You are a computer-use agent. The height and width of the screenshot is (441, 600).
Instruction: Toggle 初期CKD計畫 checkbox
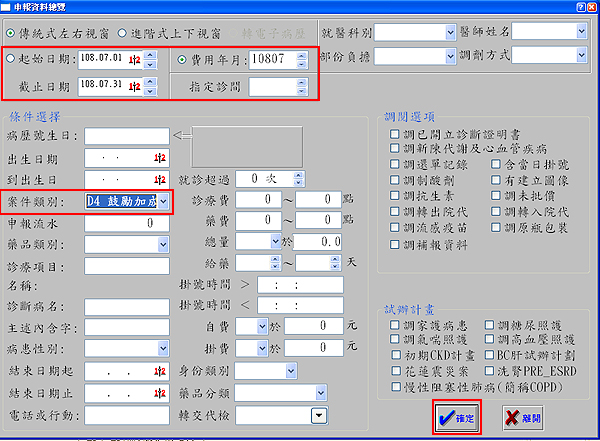pos(396,354)
